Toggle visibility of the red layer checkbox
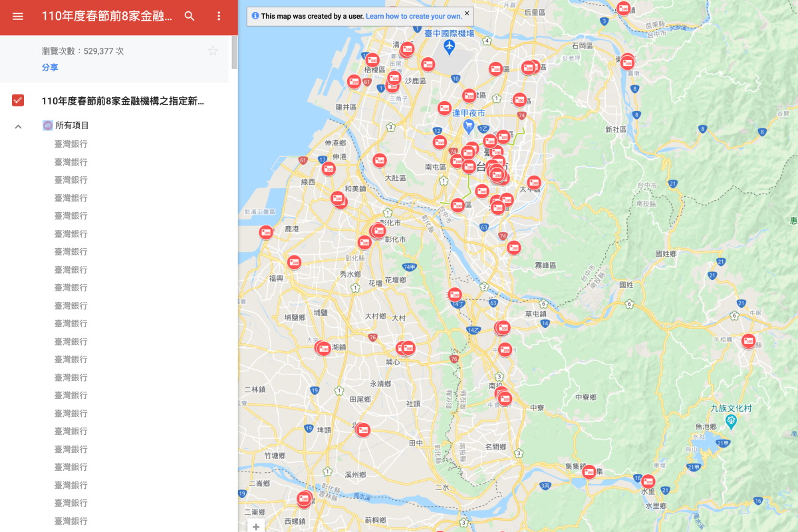This screenshot has height=532, width=798. (x=17, y=101)
